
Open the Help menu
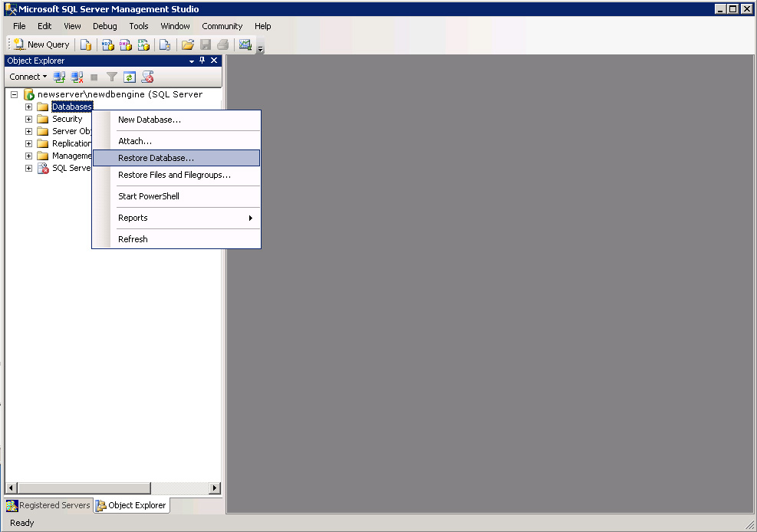pos(262,26)
